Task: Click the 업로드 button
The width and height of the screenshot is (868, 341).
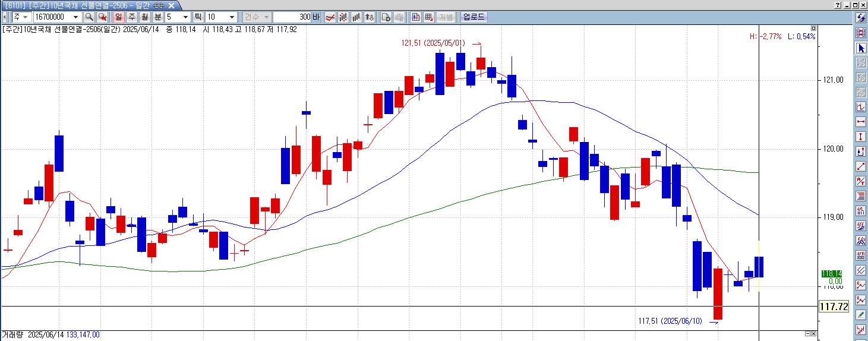Action: click(x=474, y=17)
